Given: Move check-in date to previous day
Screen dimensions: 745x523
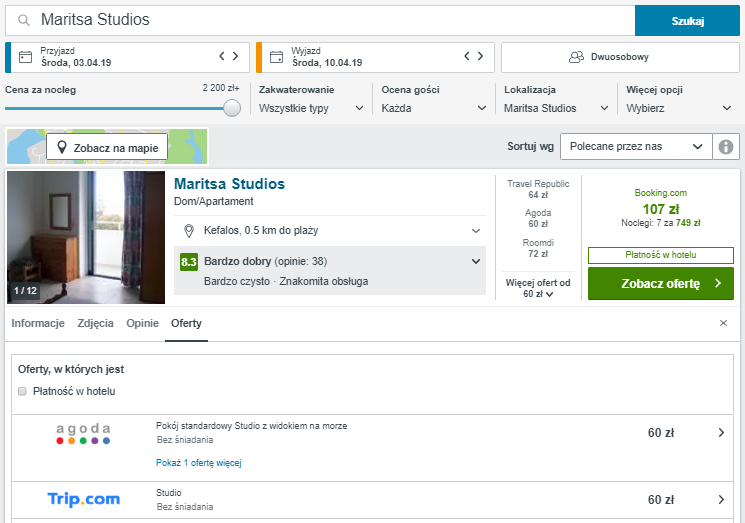Looking at the screenshot, I should point(222,56).
